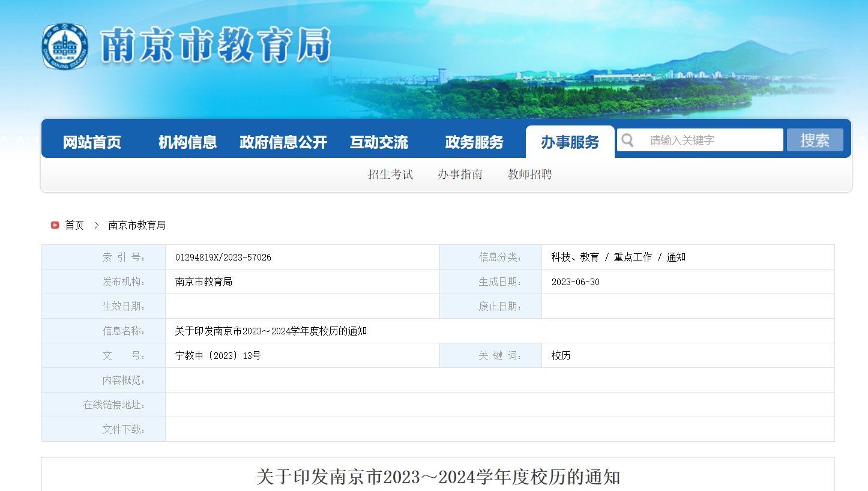Viewport: 868px width, 491px height.
Task: Click the 生成日期 label cell
Action: pyautogui.click(x=490, y=282)
